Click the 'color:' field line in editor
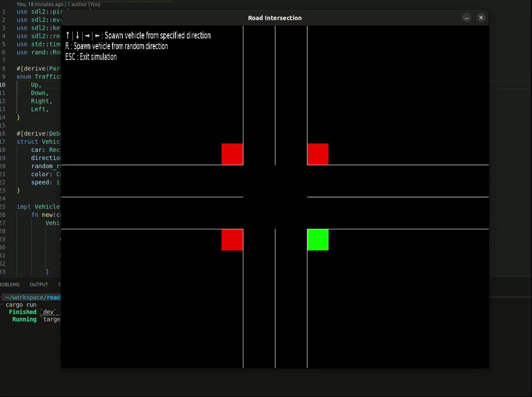Viewport: 532px width, 397px height. 46,174
